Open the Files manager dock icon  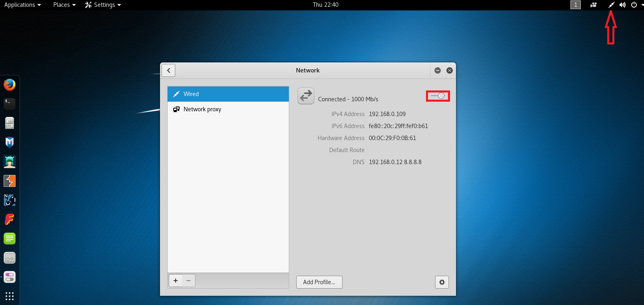click(x=10, y=123)
